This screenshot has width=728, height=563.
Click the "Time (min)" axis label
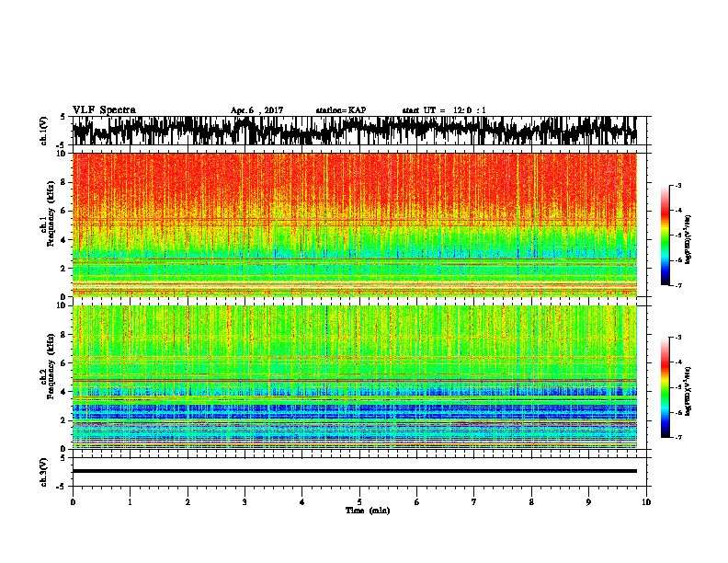click(368, 511)
